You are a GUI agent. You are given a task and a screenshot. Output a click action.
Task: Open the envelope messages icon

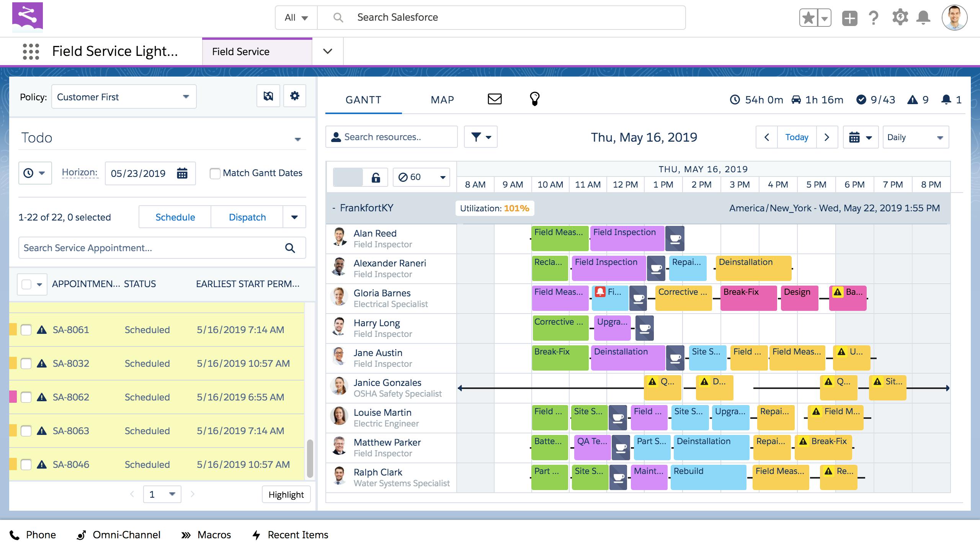tap(495, 99)
